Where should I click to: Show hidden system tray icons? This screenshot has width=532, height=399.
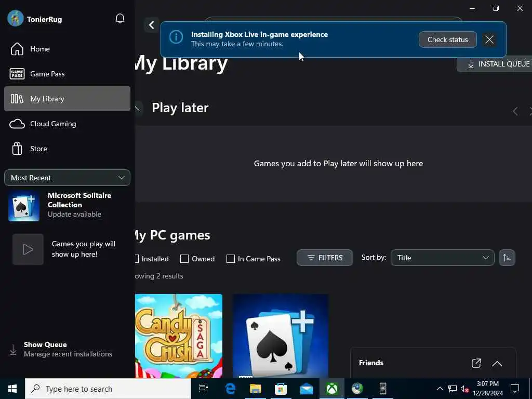[440, 389]
